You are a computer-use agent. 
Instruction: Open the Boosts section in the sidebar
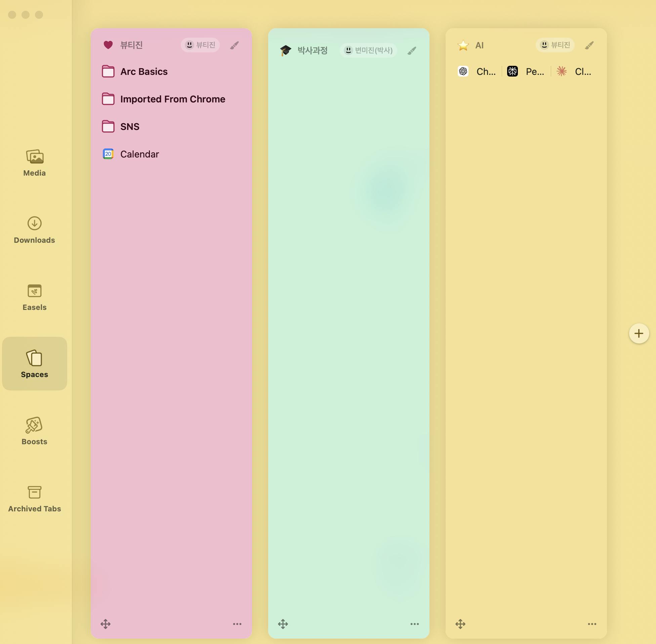(35, 431)
